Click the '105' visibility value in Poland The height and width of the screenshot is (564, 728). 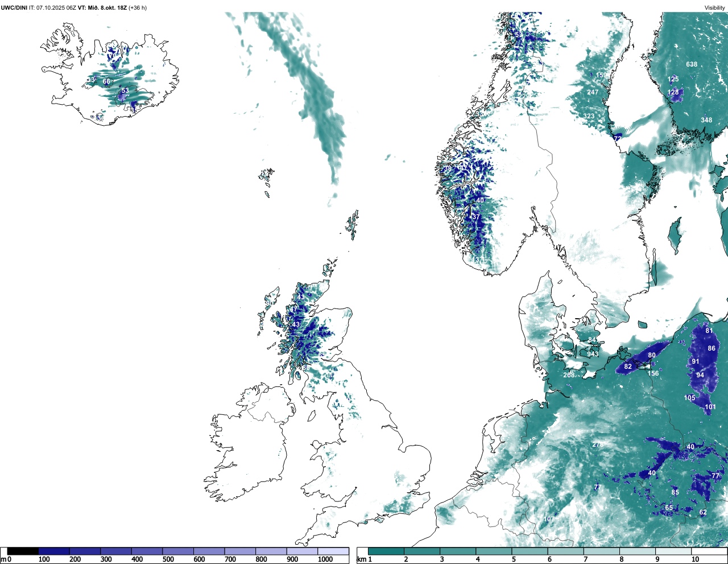point(690,398)
